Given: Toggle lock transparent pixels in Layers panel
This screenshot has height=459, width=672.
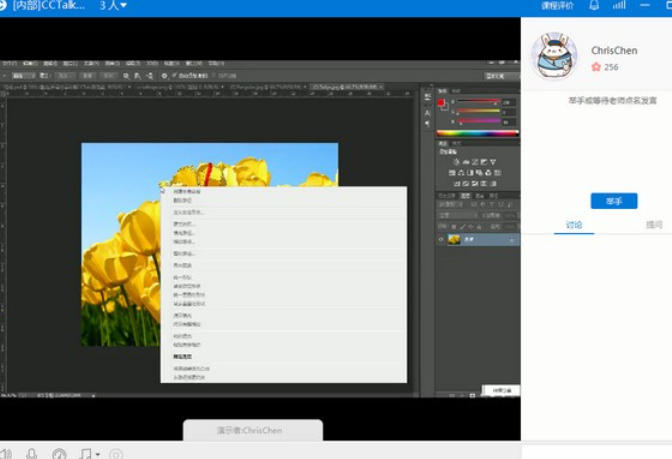Looking at the screenshot, I should click(453, 226).
